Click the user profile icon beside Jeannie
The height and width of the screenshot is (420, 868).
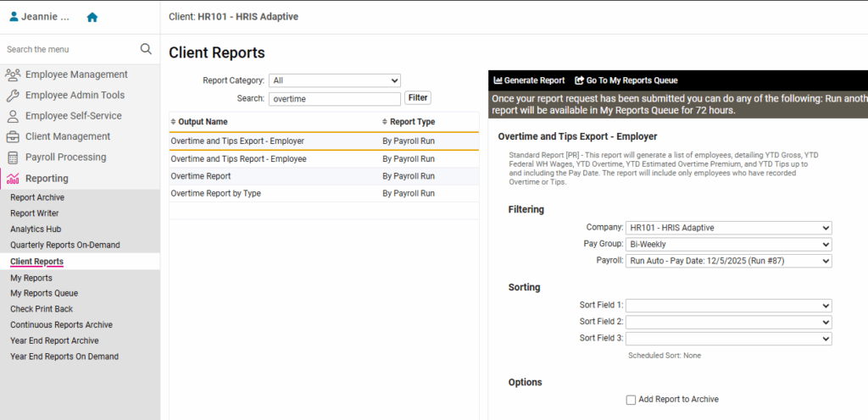coord(14,17)
